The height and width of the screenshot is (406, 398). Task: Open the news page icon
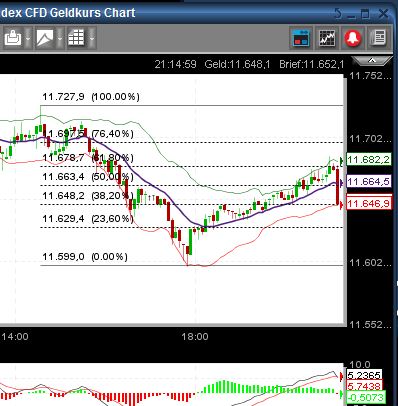coord(379,38)
